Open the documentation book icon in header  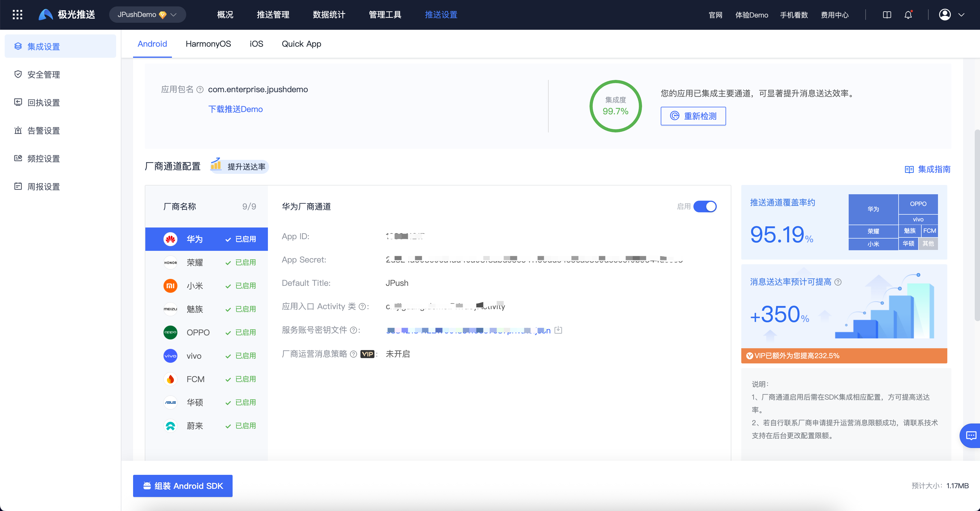887,15
